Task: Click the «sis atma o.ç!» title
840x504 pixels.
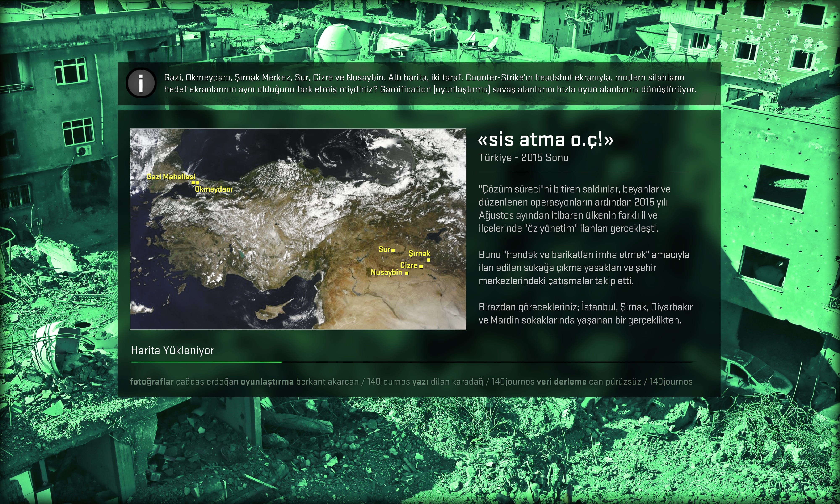Action: pyautogui.click(x=546, y=140)
